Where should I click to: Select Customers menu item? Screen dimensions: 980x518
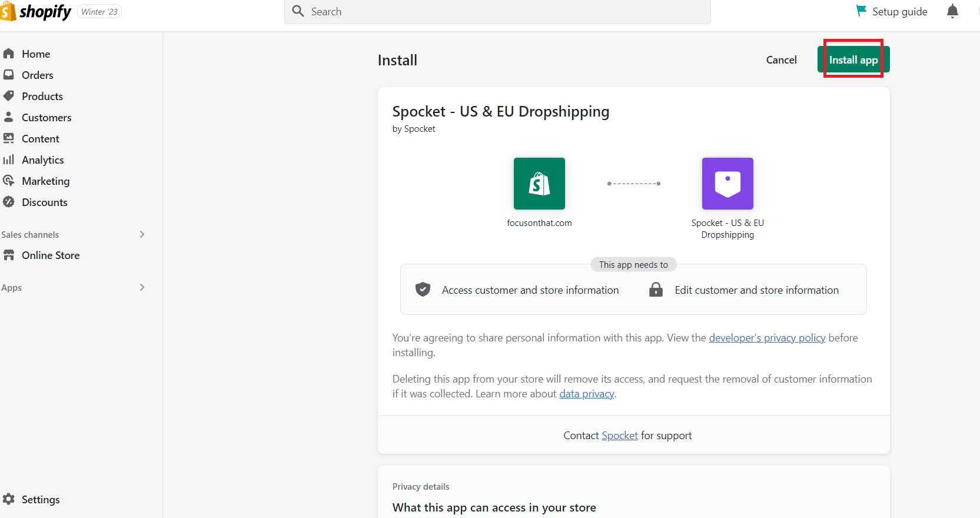(46, 117)
